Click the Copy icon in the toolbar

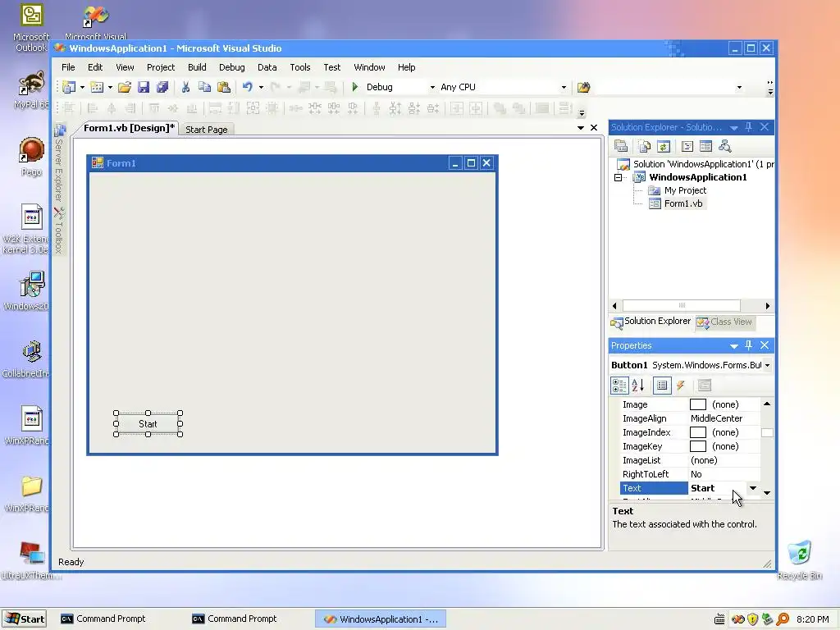204,87
